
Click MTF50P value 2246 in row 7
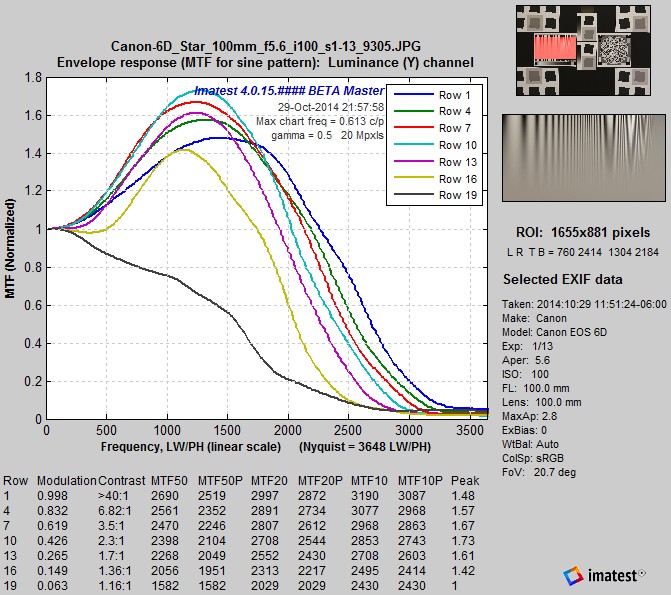(x=212, y=526)
